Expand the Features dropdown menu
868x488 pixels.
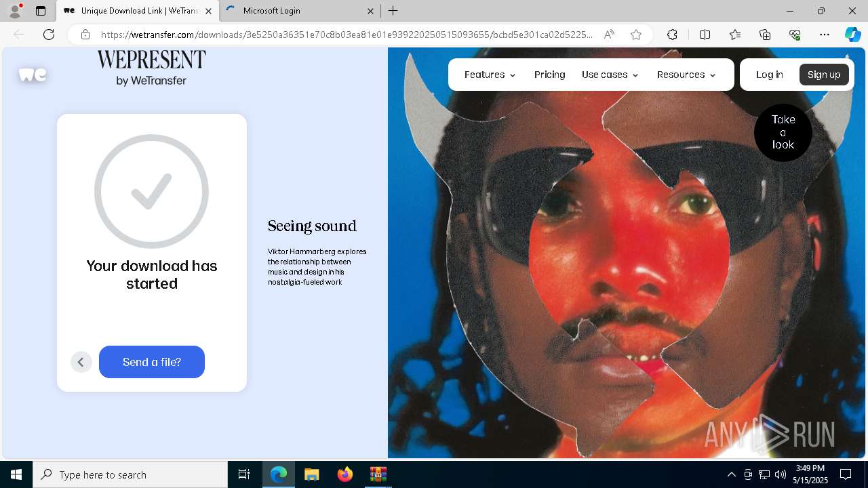490,75
